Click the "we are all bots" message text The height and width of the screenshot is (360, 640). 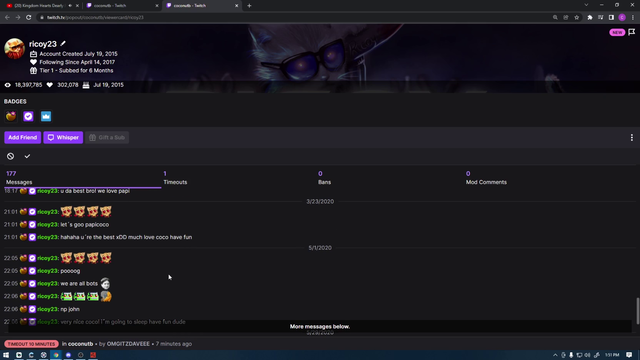coord(79,284)
